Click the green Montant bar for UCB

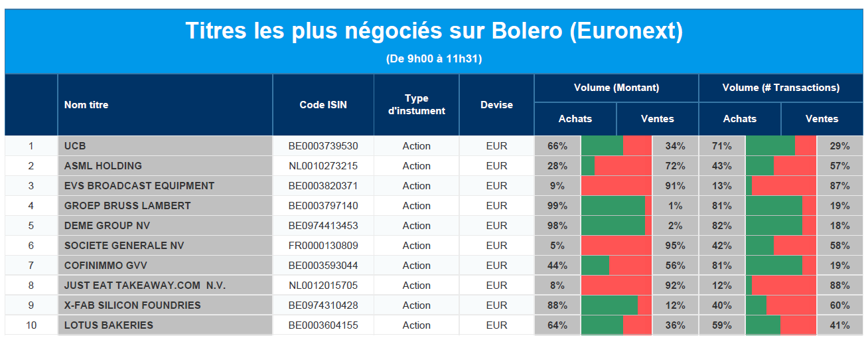(602, 146)
